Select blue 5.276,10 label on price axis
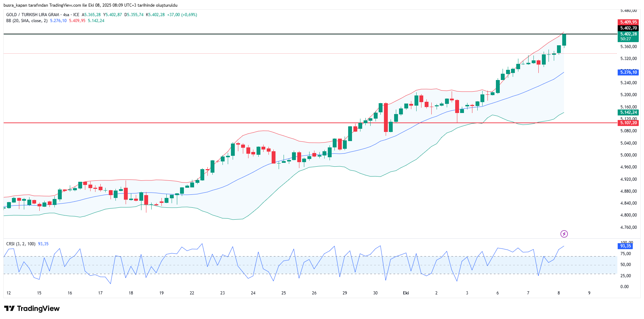 tap(628, 72)
